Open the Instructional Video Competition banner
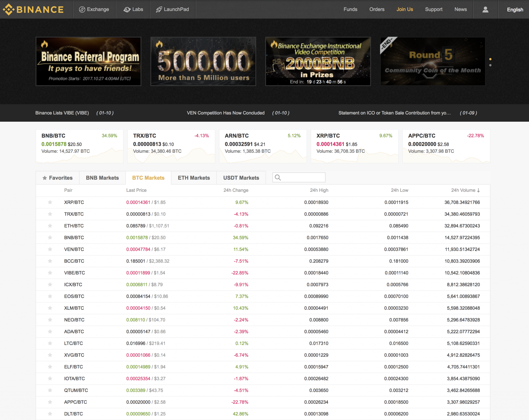The width and height of the screenshot is (529, 420). pos(318,61)
